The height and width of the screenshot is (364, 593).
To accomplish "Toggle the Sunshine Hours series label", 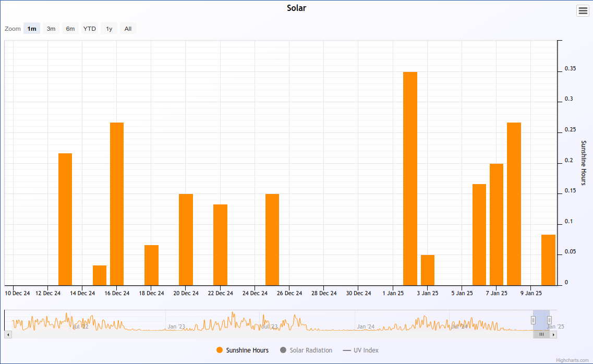I will coord(247,350).
